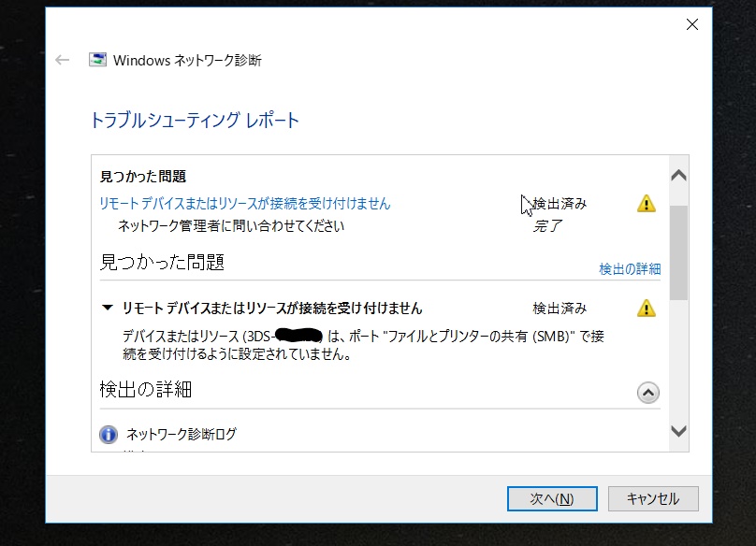Click the bold 見つかった問題 header
Image resolution: width=756 pixels, height=546 pixels.
pyautogui.click(x=143, y=177)
